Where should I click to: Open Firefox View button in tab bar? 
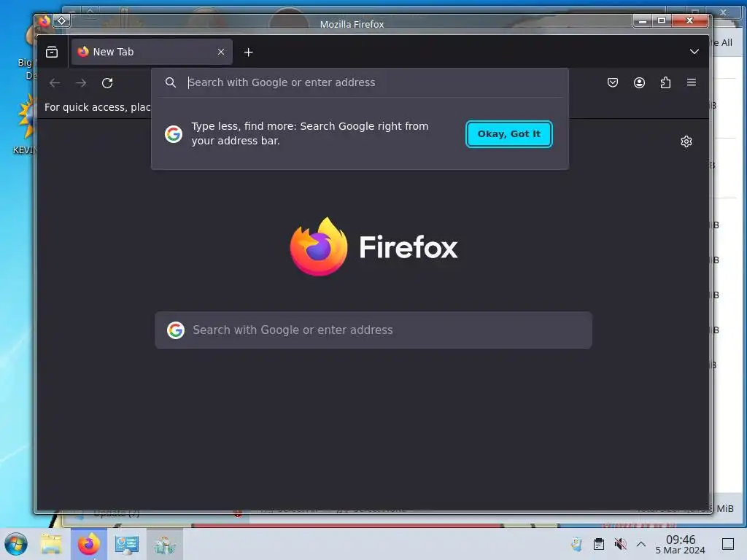[52, 52]
